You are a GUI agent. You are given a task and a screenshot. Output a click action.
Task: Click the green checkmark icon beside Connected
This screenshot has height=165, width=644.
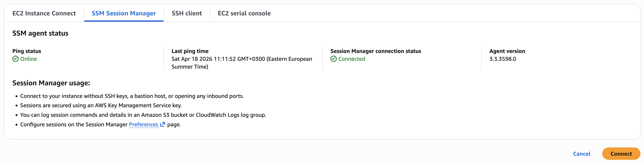333,59
